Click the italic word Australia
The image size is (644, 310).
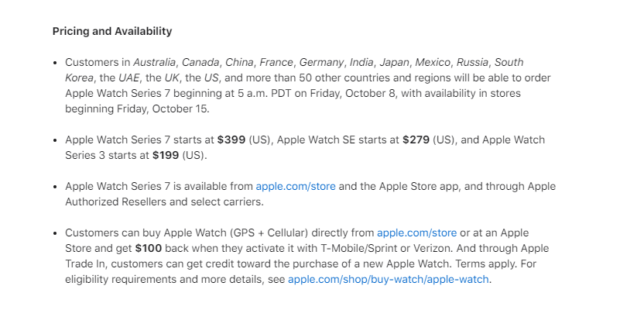click(155, 63)
